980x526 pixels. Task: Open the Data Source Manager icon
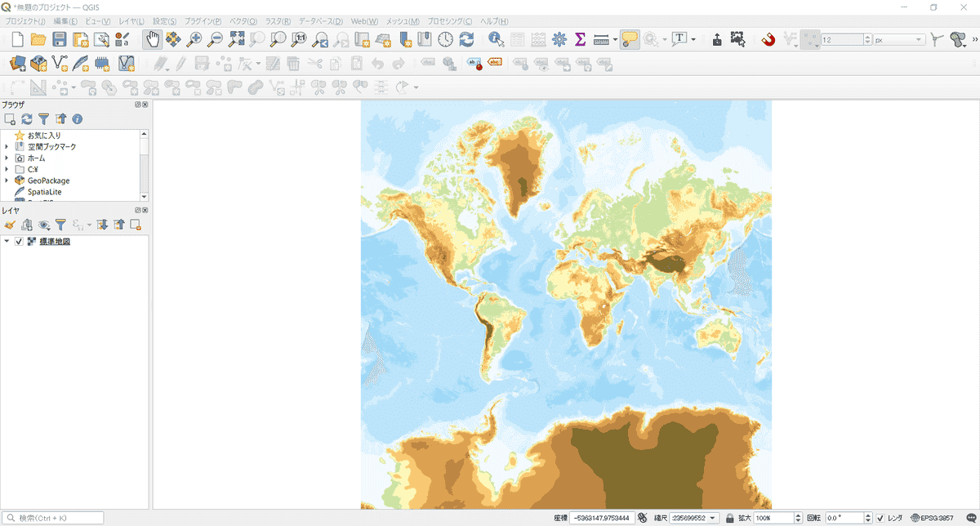[x=17, y=63]
